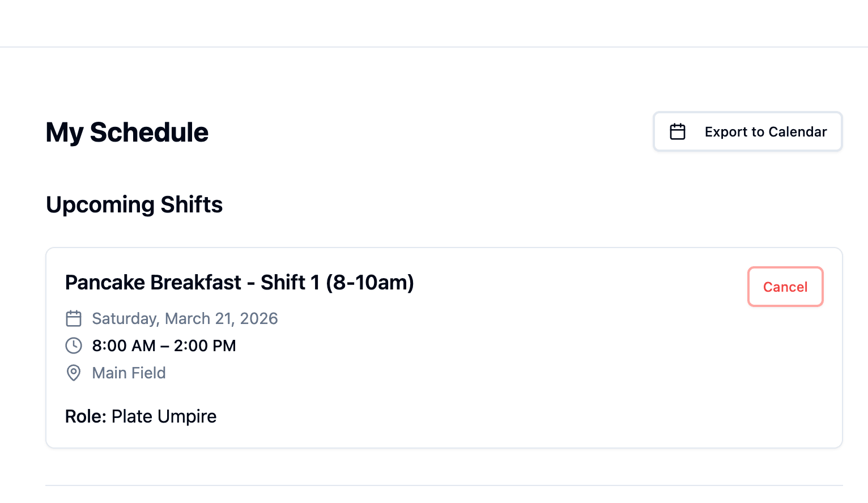Image resolution: width=868 pixels, height=503 pixels.
Task: Click the calendar icon in Export to Calendar button
Action: pos(678,131)
